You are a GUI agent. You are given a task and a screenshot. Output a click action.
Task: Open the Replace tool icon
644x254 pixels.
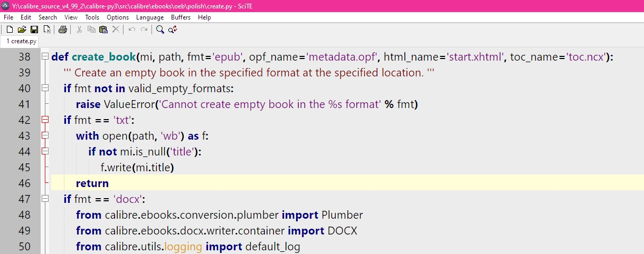click(x=173, y=30)
